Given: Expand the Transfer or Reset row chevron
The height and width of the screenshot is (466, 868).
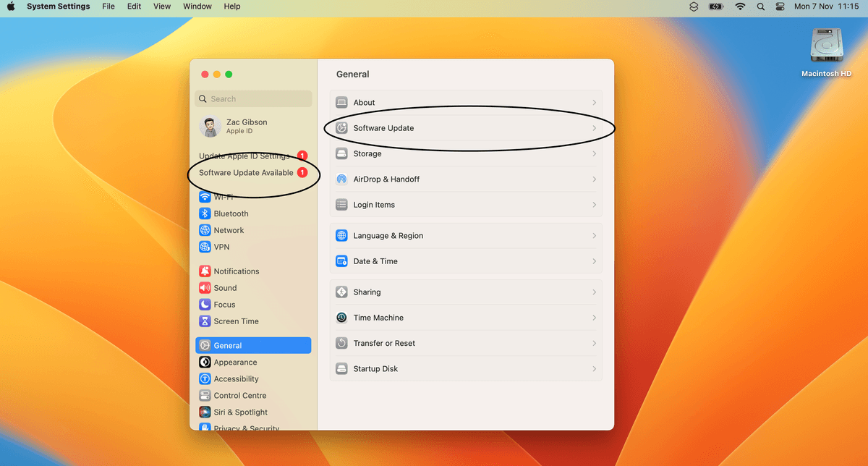Looking at the screenshot, I should [x=595, y=343].
